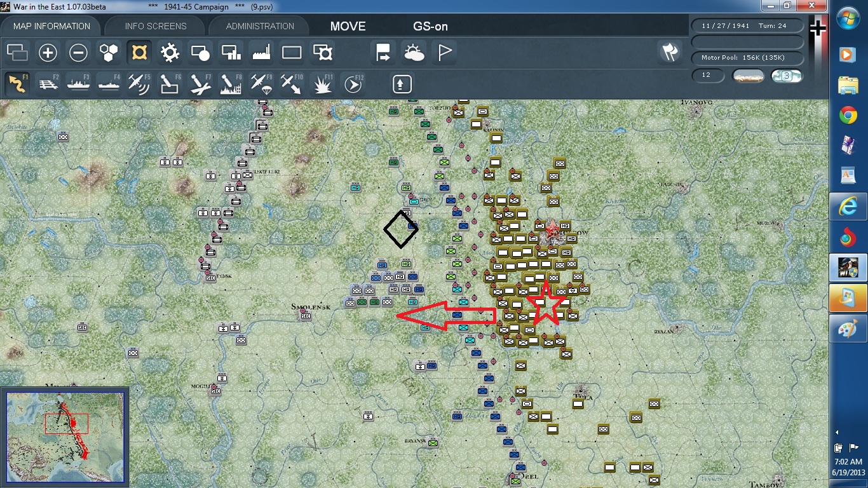Click the cloud button showing 3
The height and width of the screenshot is (488, 868).
click(x=787, y=76)
